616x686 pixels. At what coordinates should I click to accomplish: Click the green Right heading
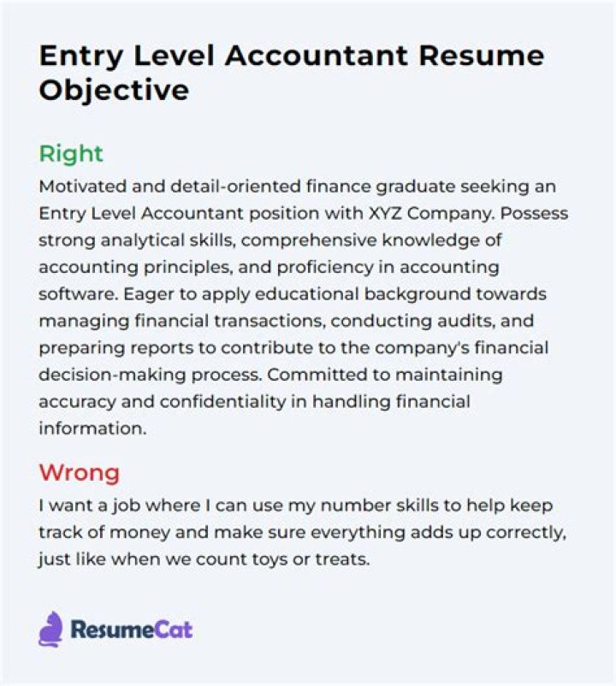pos(71,154)
